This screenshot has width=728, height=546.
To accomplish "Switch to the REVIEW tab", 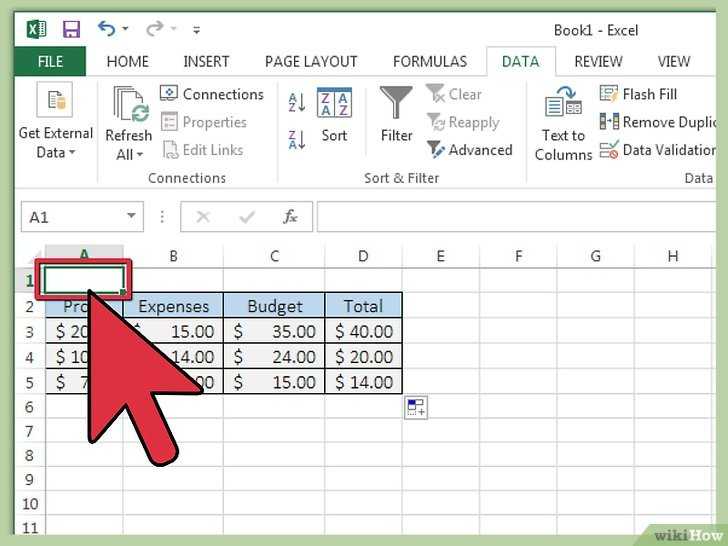I will coord(598,61).
